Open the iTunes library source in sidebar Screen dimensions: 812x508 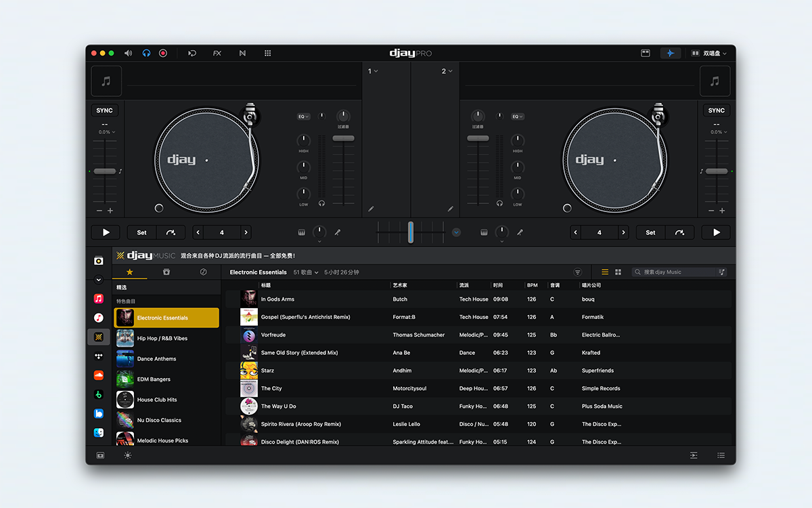pyautogui.click(x=99, y=318)
